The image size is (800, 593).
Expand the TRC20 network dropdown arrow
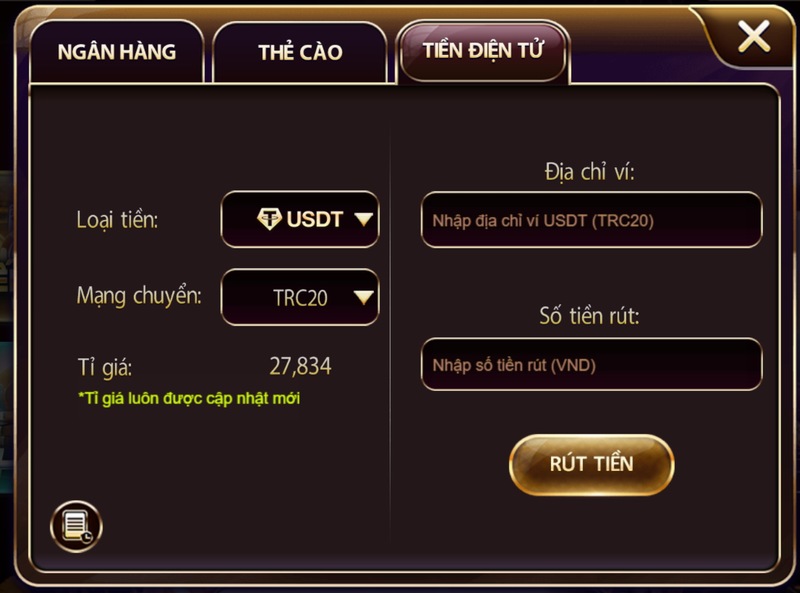pyautogui.click(x=364, y=297)
